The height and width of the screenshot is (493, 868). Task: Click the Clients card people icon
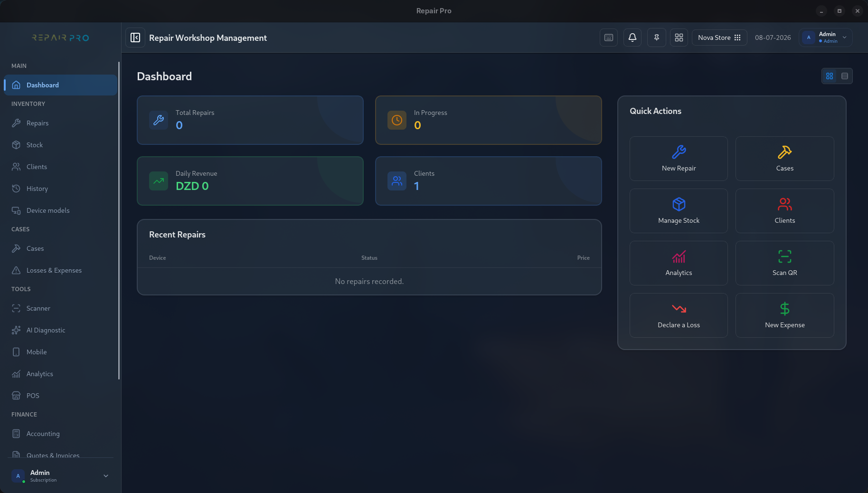tap(397, 181)
